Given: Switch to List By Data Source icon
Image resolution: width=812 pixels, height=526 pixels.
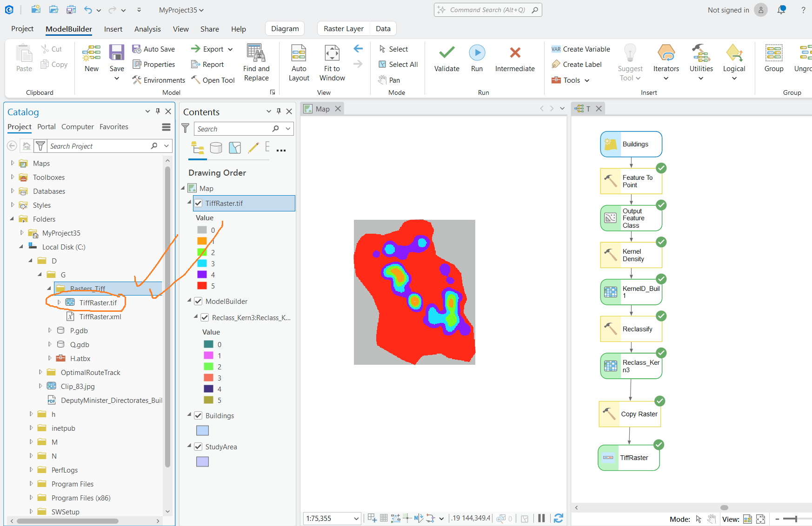Looking at the screenshot, I should tap(216, 148).
